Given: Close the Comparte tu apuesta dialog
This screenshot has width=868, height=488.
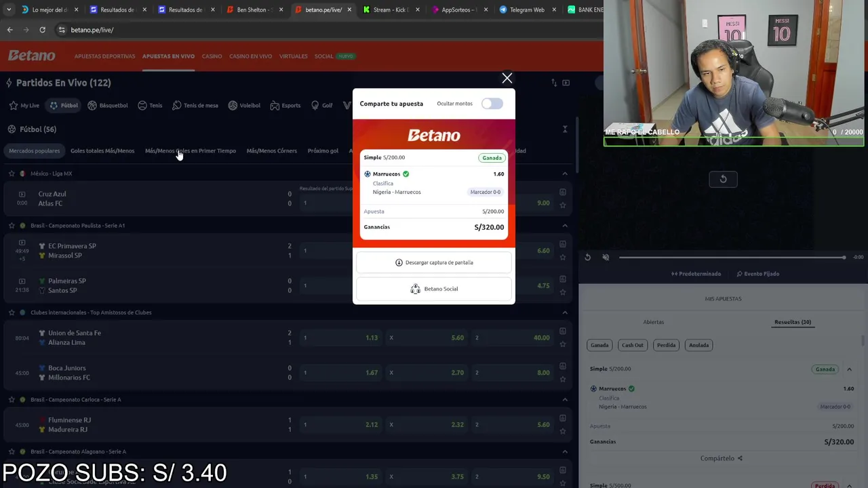Looking at the screenshot, I should coord(507,78).
